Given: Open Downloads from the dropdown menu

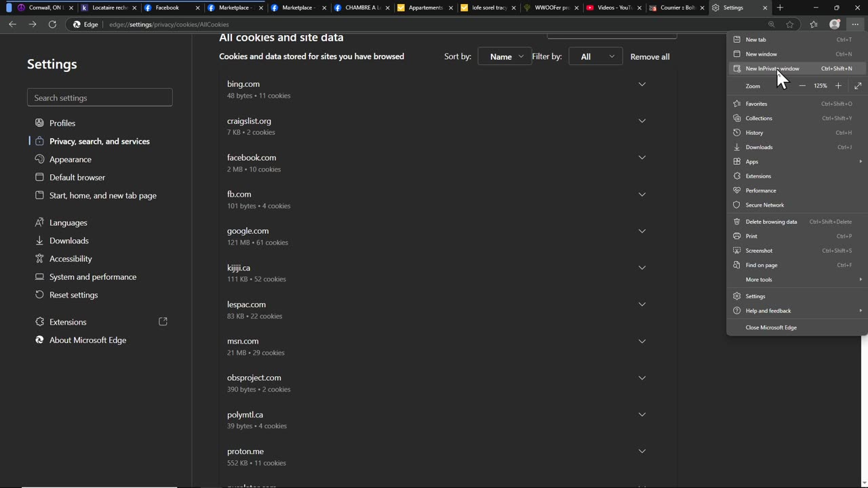Looking at the screenshot, I should tap(797, 147).
